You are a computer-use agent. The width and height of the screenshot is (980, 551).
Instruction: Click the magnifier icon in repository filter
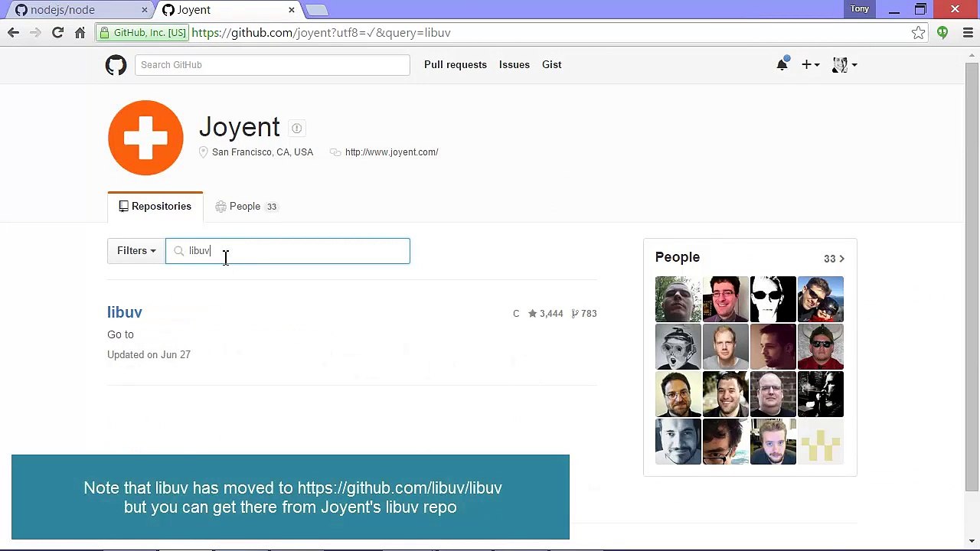pyautogui.click(x=178, y=251)
